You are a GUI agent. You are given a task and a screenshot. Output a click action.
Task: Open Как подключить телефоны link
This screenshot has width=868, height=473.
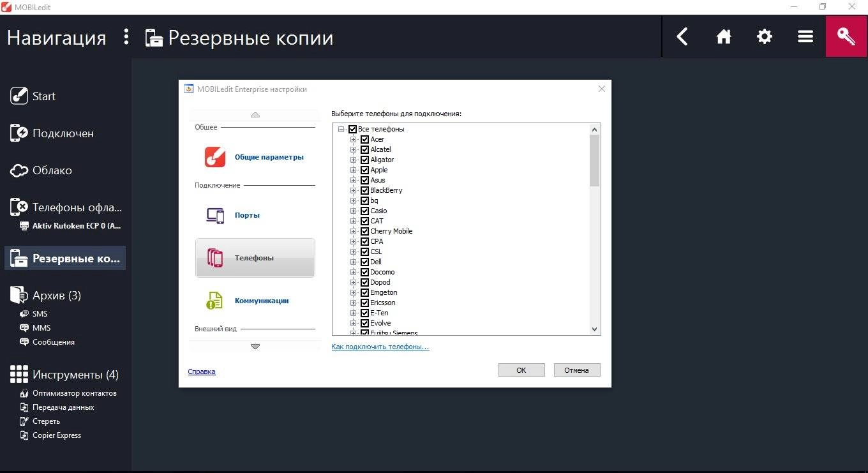(x=380, y=347)
